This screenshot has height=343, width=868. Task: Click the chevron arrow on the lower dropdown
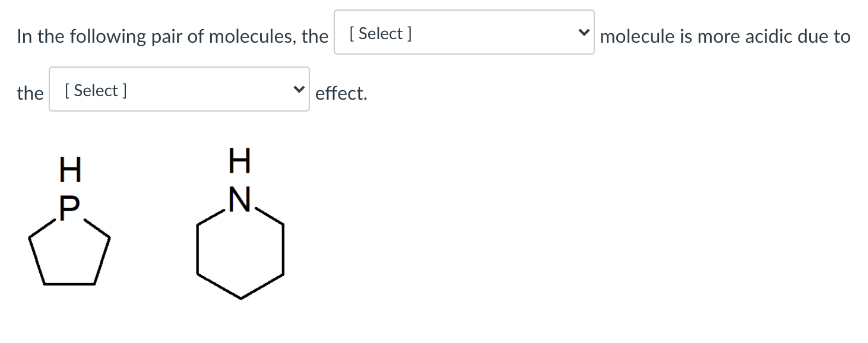pyautogui.click(x=299, y=89)
